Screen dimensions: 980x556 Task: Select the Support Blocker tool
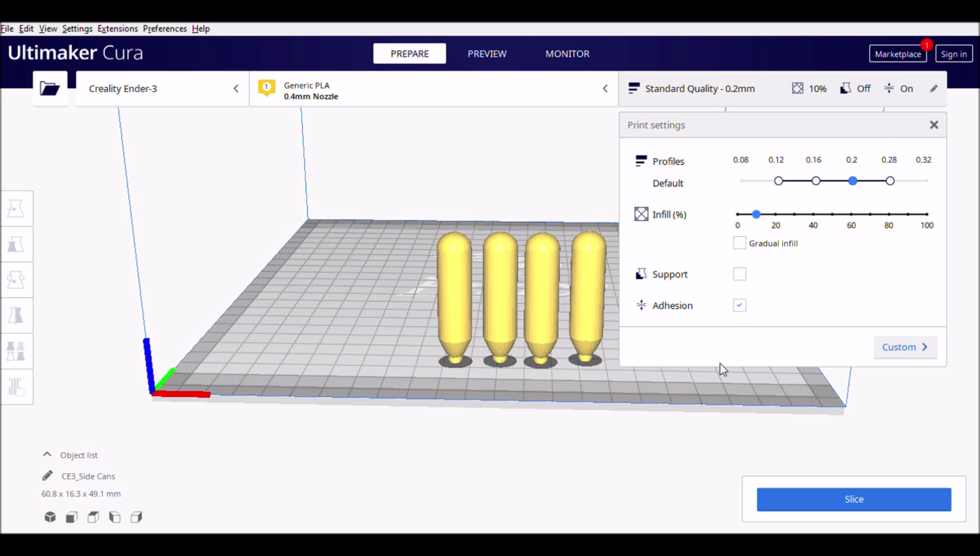(x=16, y=387)
